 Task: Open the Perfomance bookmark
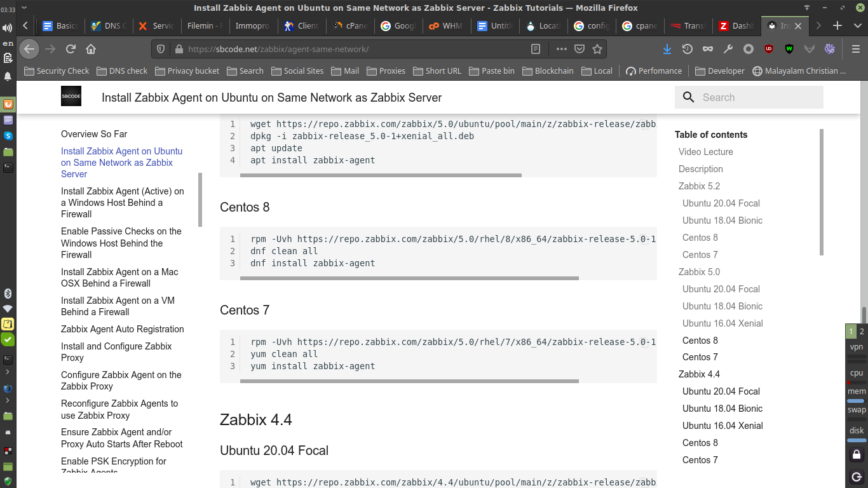[x=654, y=71]
